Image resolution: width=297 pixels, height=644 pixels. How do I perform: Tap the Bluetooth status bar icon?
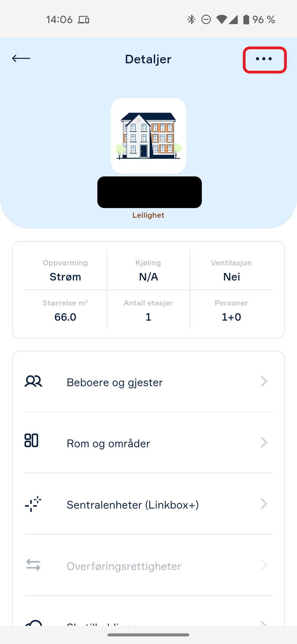(x=191, y=20)
